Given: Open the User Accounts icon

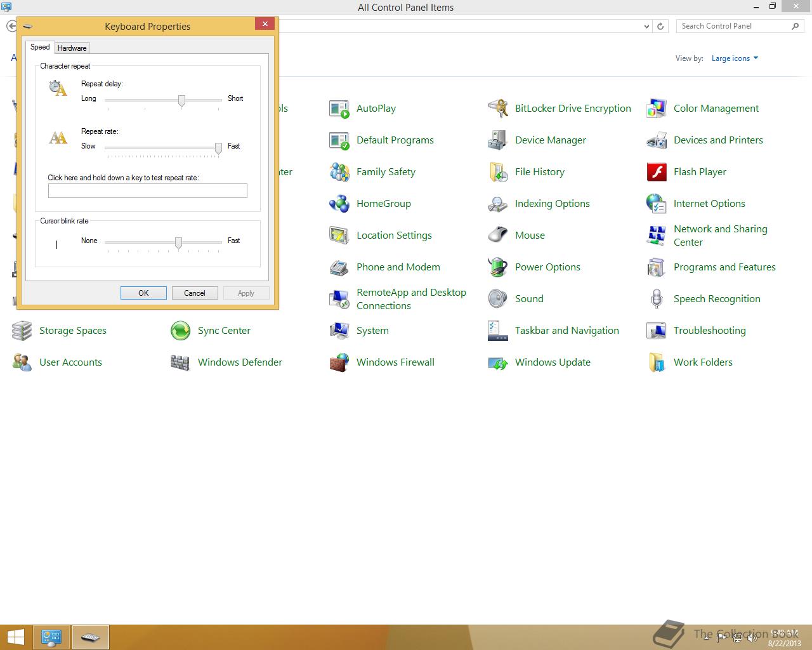Looking at the screenshot, I should [22, 362].
